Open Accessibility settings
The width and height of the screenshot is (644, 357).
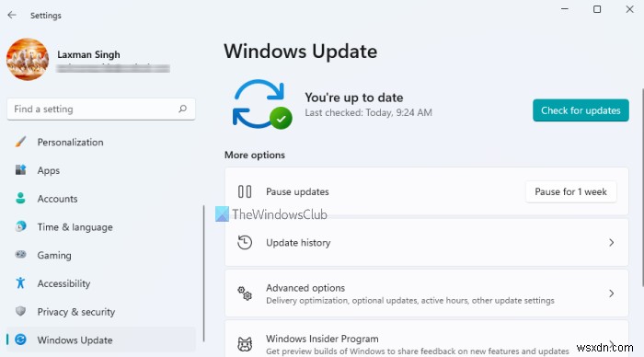(101, 283)
